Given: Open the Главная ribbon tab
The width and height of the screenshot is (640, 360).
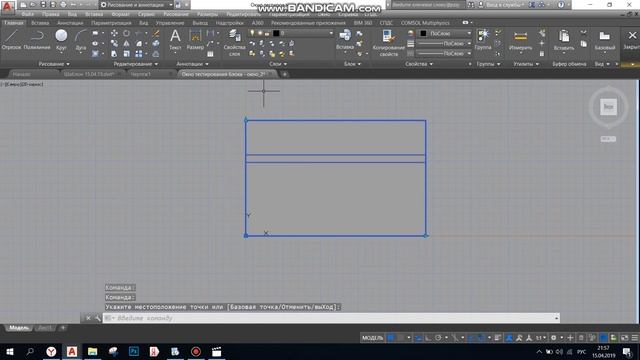Looking at the screenshot, I should pos(14,23).
